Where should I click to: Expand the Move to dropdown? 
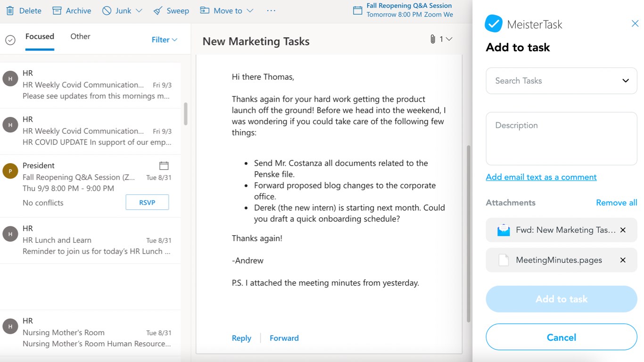tap(250, 10)
